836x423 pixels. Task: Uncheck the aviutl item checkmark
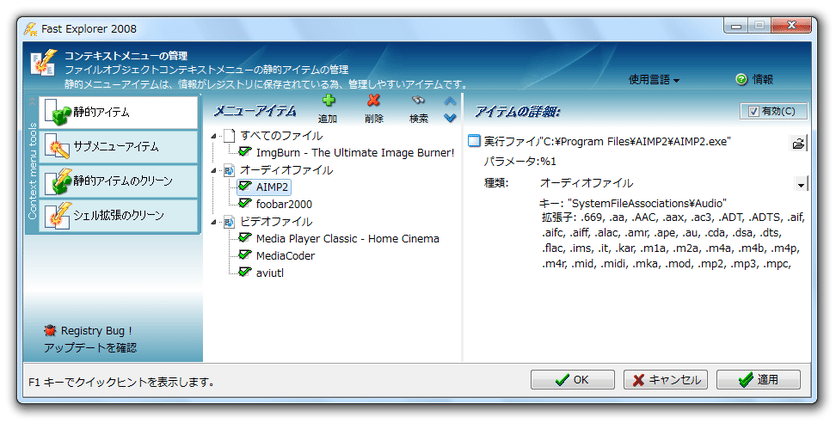click(x=245, y=272)
